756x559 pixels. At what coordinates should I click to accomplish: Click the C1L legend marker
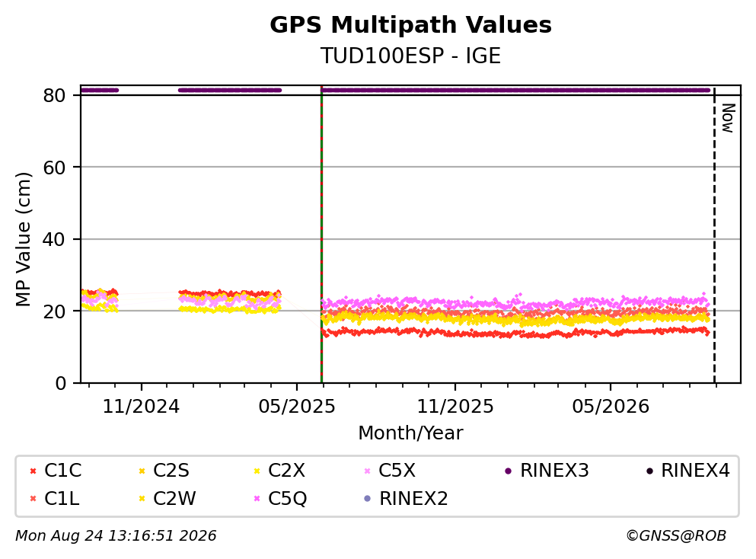pos(33,499)
